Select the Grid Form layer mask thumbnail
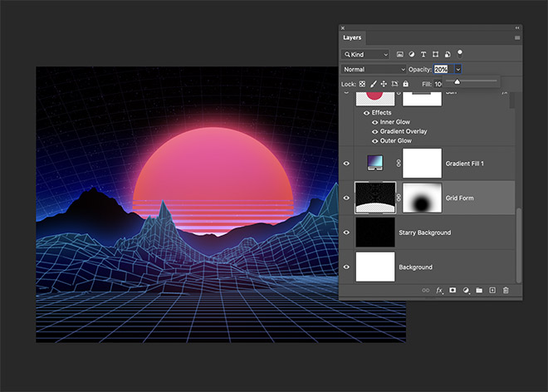 click(423, 198)
